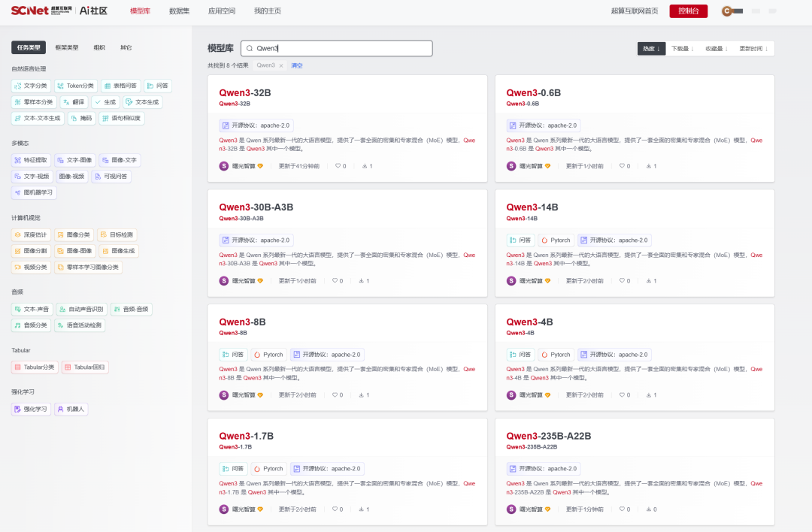Viewport: 812px width, 532px height.
Task: Click the magnifier icon in the search box
Action: (250, 48)
